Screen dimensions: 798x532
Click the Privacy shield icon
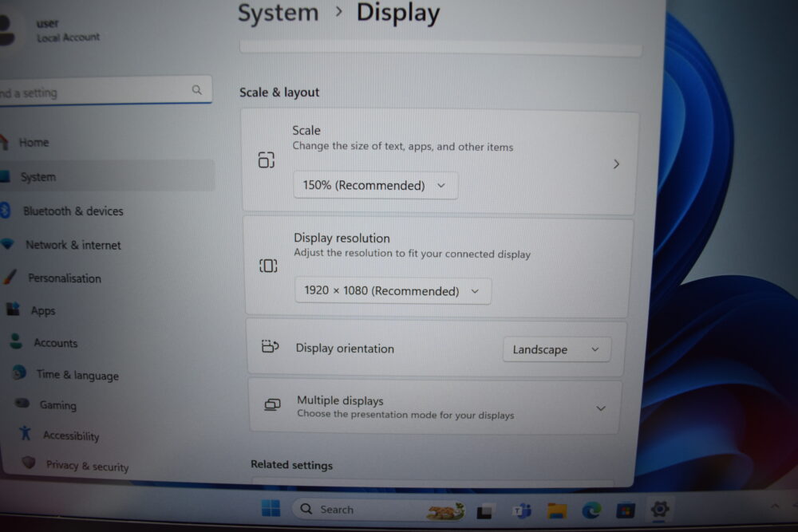(x=29, y=463)
